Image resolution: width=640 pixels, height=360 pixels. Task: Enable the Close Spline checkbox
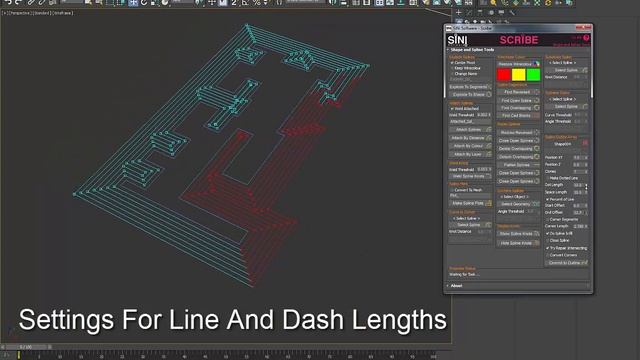coord(547,240)
